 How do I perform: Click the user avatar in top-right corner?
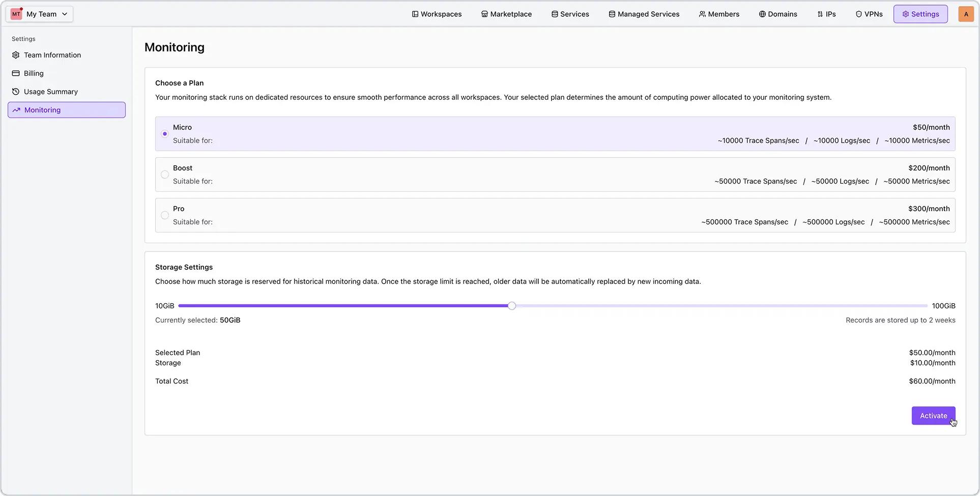coord(965,14)
